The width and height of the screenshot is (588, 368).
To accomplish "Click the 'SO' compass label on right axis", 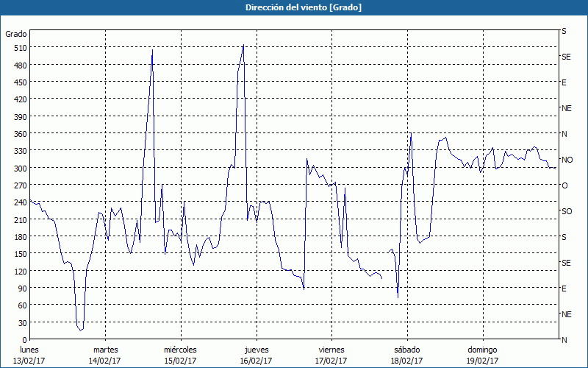I will click(566, 211).
